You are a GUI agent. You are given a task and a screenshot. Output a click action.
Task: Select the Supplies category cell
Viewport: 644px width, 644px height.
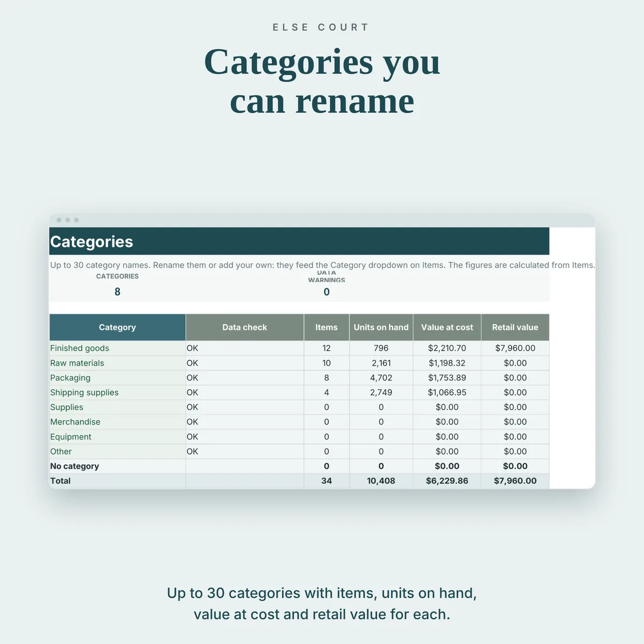coord(117,407)
